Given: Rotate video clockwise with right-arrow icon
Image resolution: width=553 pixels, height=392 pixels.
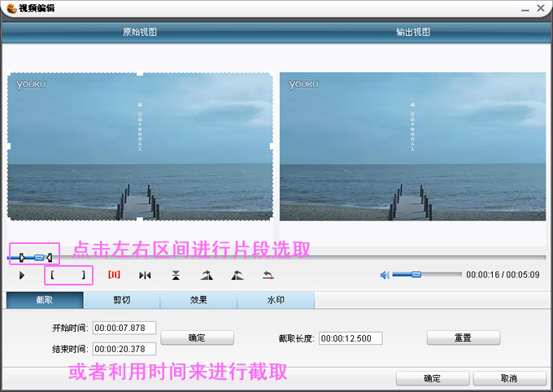Looking at the screenshot, I should 207,275.
